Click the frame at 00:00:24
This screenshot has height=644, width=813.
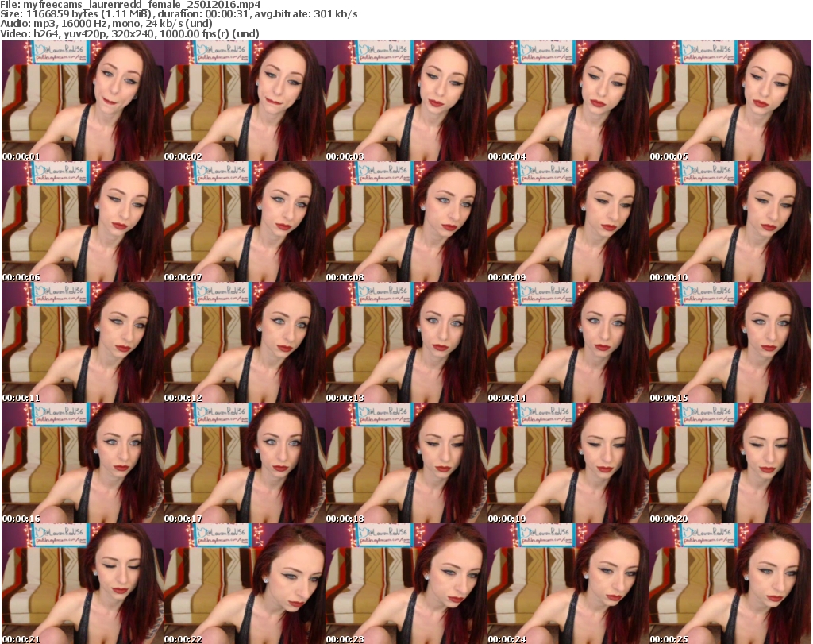(x=568, y=584)
